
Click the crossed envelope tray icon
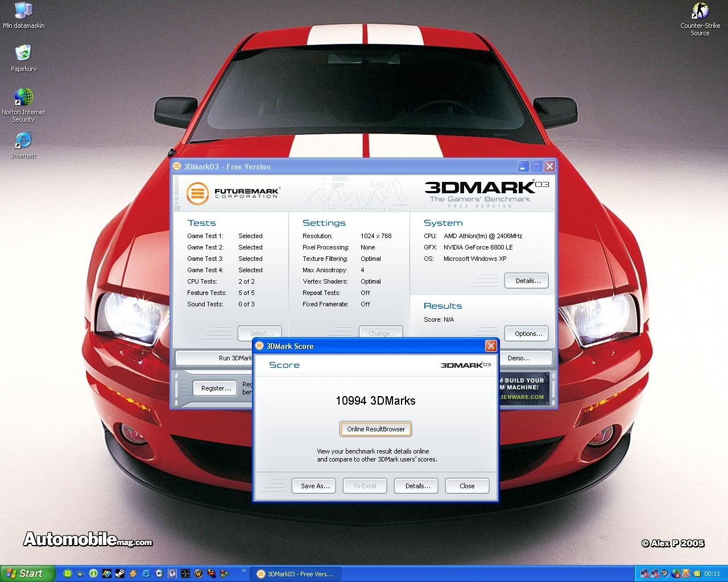click(686, 573)
